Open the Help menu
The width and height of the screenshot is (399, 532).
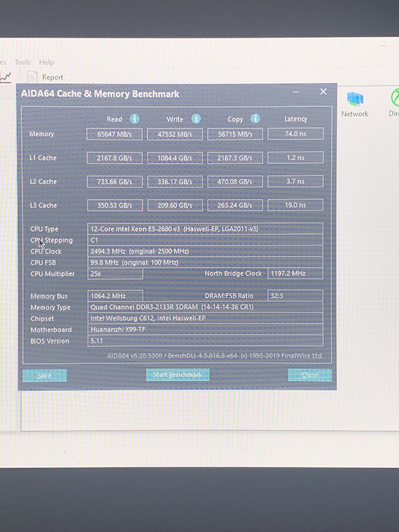click(x=46, y=62)
